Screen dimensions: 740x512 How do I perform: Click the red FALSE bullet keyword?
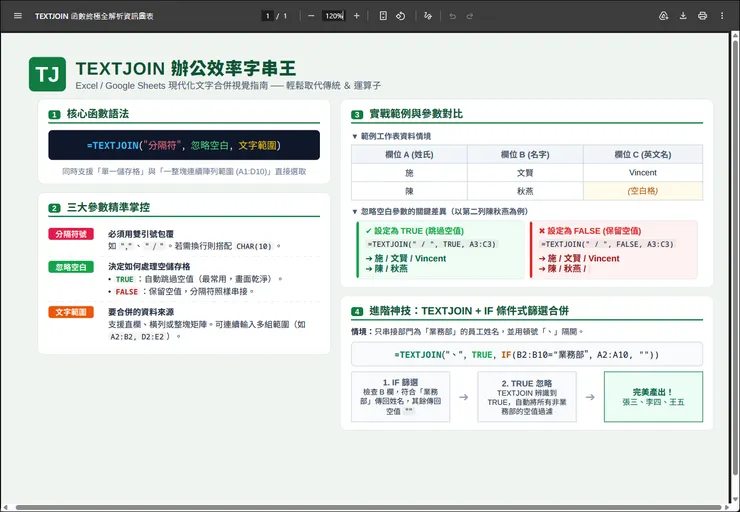[126, 292]
